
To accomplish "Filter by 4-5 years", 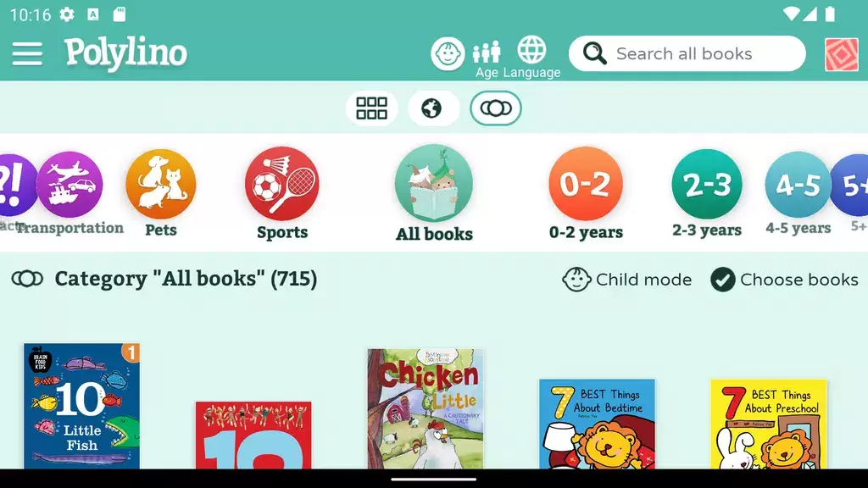I will click(798, 194).
